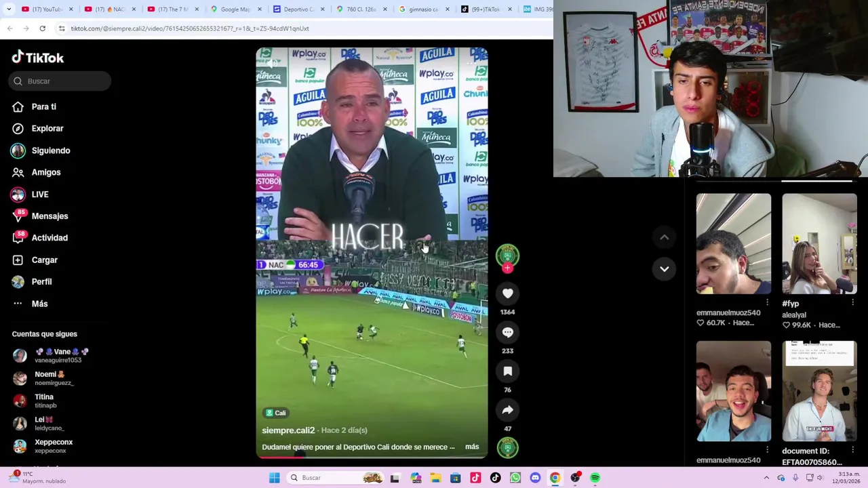Open Chrome from the taskbar

555,478
